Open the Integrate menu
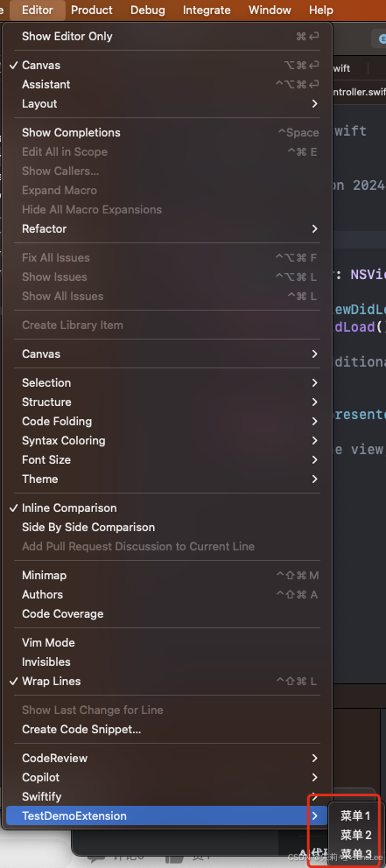Screen dimensions: 386x868 pyautogui.click(x=207, y=10)
